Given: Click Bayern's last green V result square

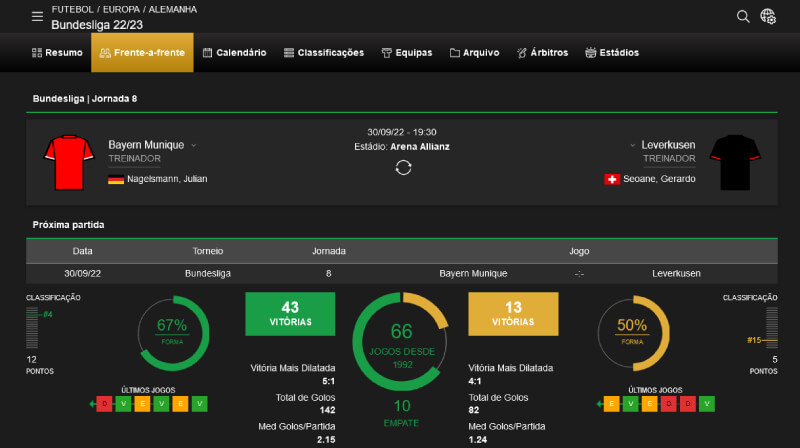Looking at the screenshot, I should click(199, 404).
